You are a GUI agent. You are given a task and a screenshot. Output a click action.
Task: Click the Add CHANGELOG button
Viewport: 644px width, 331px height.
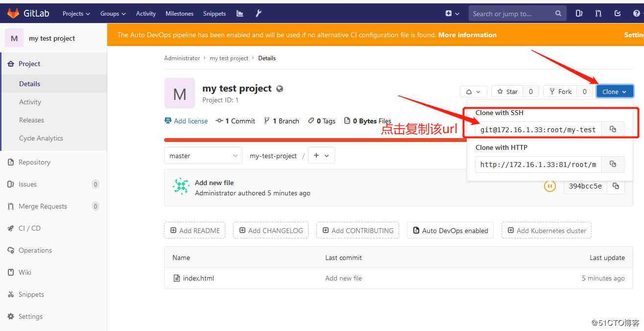pyautogui.click(x=271, y=230)
